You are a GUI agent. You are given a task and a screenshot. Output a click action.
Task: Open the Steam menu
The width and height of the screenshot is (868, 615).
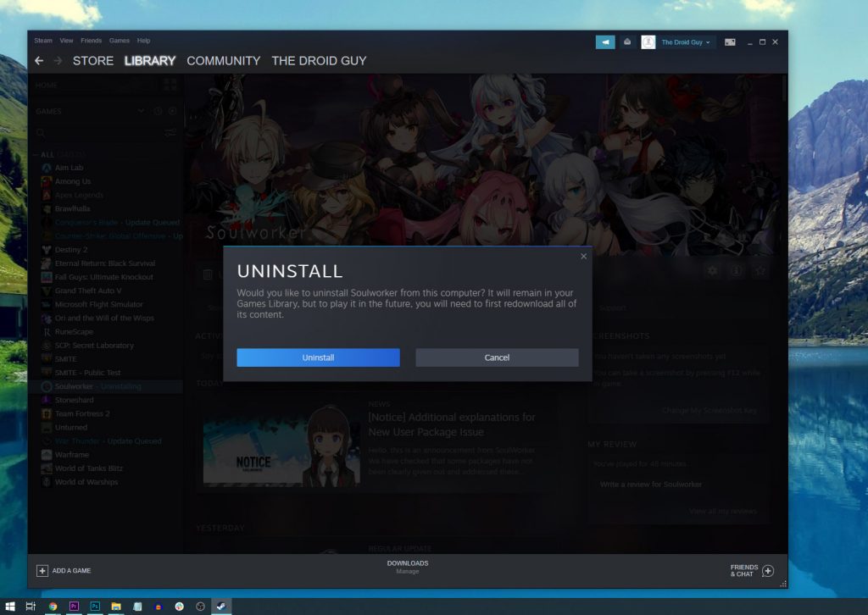pyautogui.click(x=43, y=41)
